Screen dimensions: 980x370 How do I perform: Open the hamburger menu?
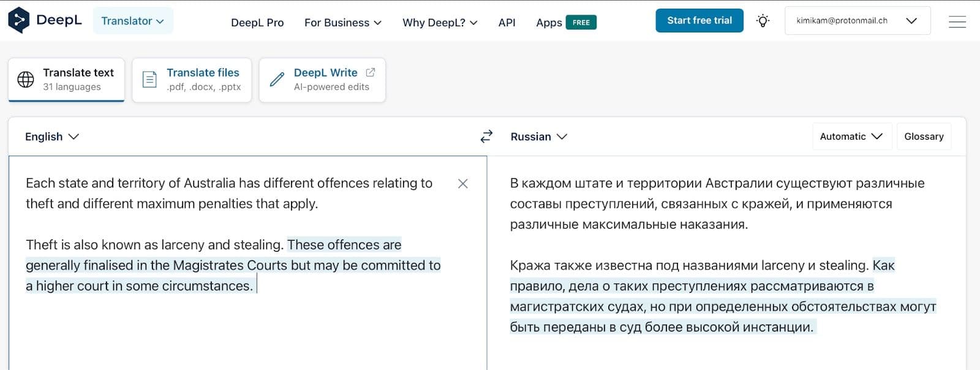coord(957,21)
